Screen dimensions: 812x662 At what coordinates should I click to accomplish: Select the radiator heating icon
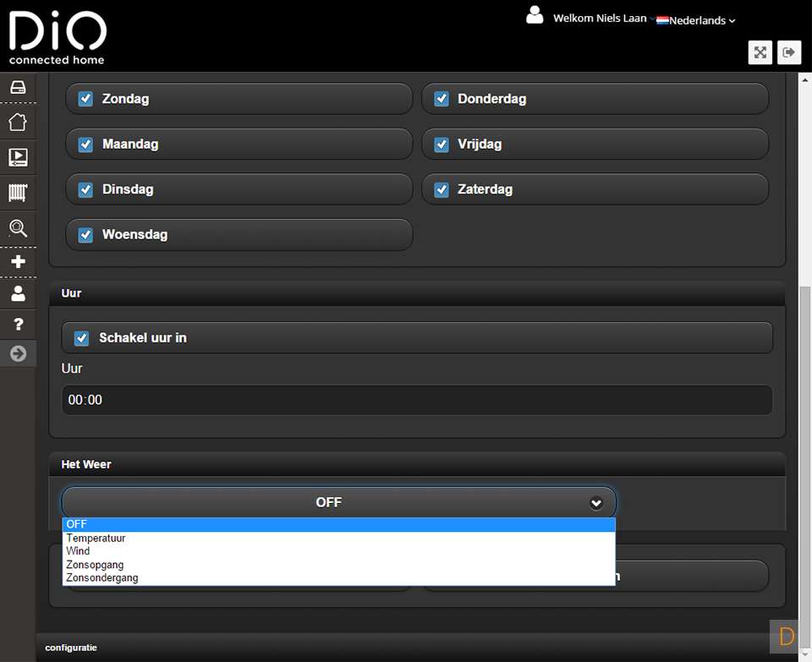click(18, 193)
